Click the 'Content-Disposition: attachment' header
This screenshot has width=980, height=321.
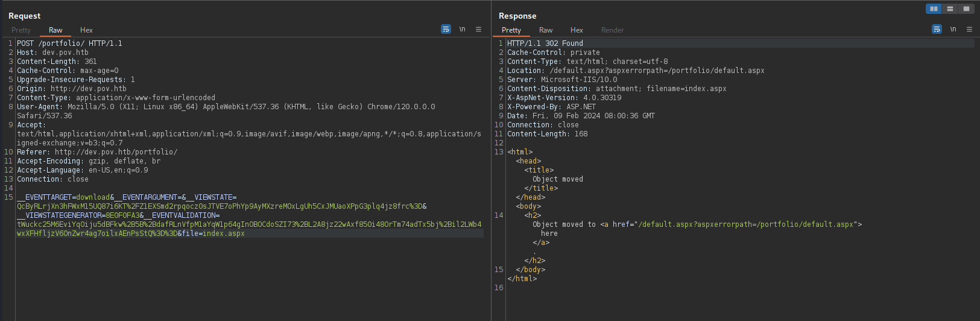pos(617,89)
